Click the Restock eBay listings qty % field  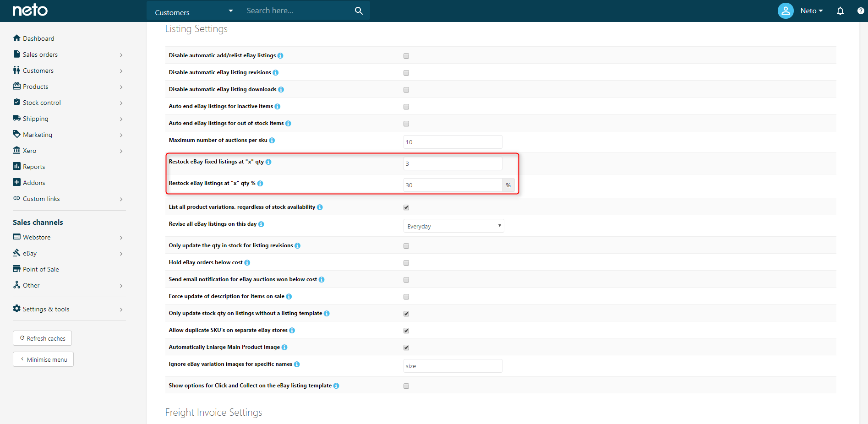pos(453,185)
